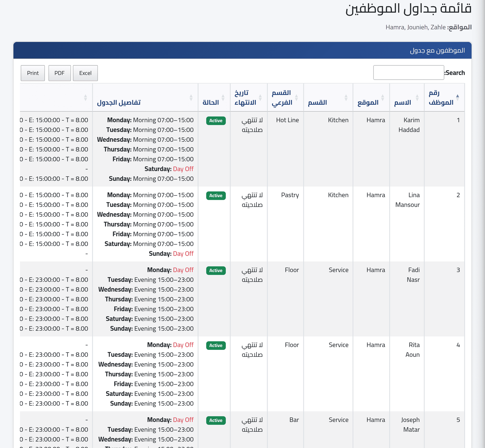
Task: Export table with the PDF button
Action: 59,73
